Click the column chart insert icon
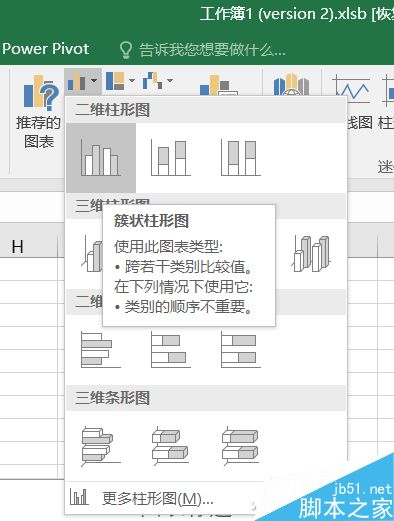Screen dimensions: 394x521 (x=76, y=81)
